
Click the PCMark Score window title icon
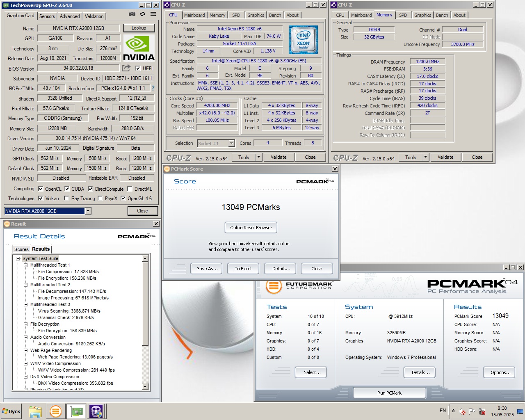tap(167, 169)
